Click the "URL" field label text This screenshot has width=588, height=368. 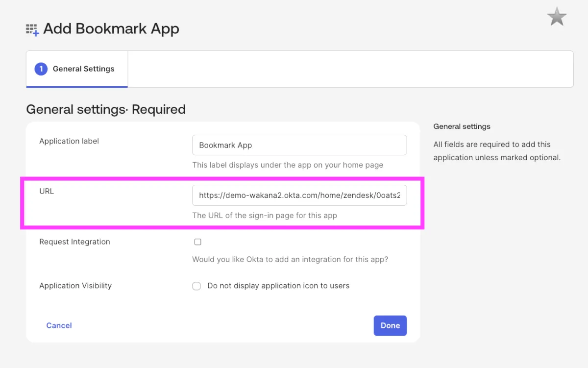point(47,191)
